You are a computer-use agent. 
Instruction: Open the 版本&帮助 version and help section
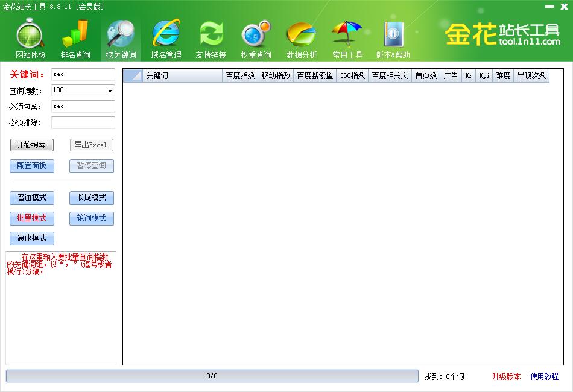click(x=393, y=39)
